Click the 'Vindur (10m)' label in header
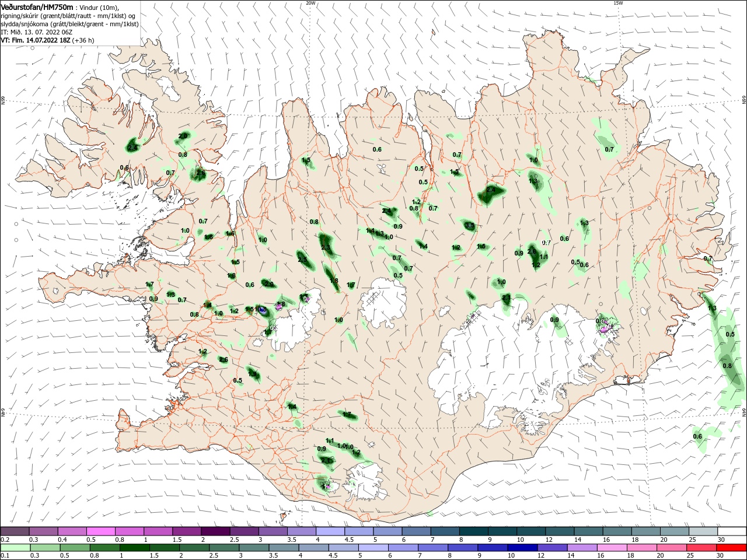 pos(99,7)
